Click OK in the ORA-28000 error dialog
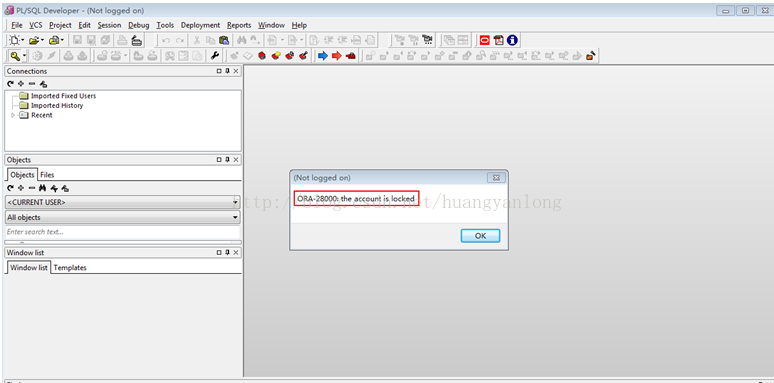The width and height of the screenshot is (774, 383). [x=480, y=236]
